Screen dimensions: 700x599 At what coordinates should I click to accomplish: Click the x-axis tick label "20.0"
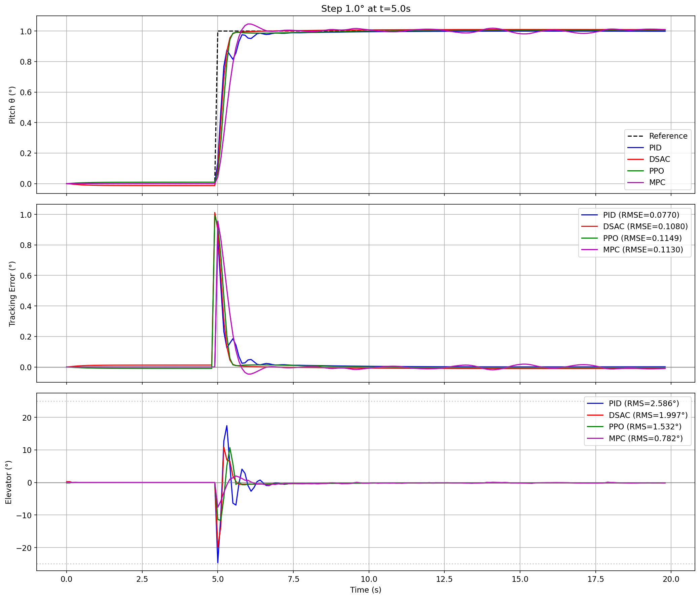[671, 579]
